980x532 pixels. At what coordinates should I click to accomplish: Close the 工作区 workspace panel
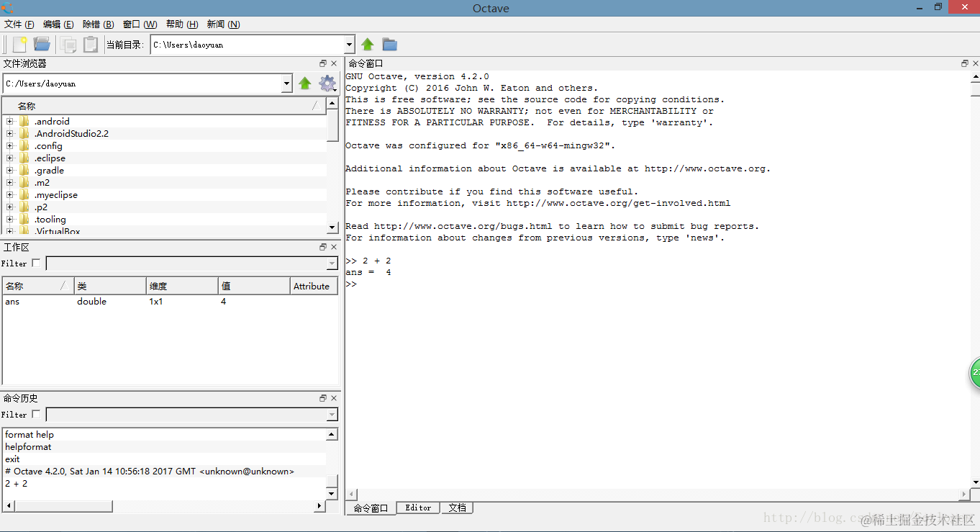(x=334, y=247)
